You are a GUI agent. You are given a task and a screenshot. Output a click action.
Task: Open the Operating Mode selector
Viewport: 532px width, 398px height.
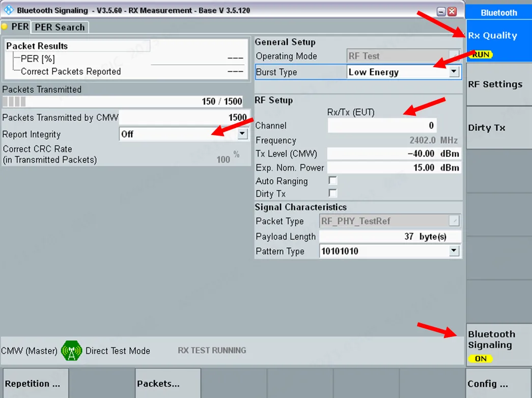pyautogui.click(x=402, y=56)
